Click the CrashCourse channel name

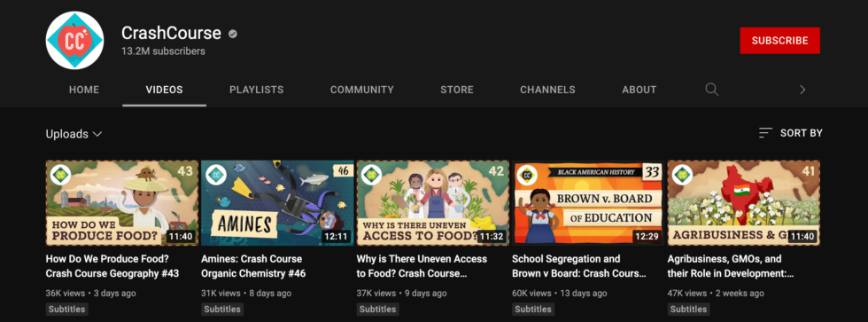(x=171, y=33)
